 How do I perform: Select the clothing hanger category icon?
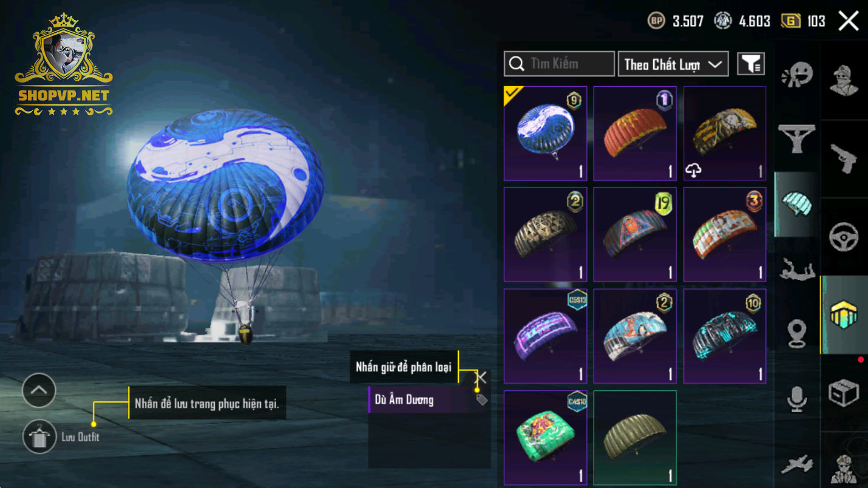coord(796,139)
